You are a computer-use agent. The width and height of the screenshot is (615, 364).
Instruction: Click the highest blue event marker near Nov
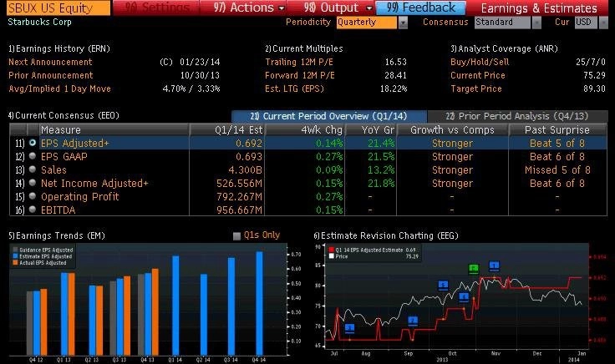(x=494, y=266)
